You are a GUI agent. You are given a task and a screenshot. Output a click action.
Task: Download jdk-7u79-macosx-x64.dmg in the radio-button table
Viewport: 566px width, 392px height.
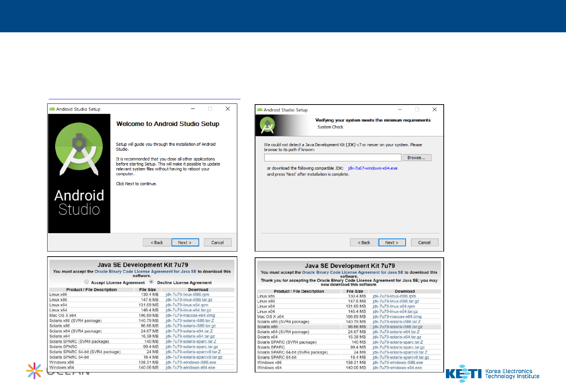coord(190,315)
